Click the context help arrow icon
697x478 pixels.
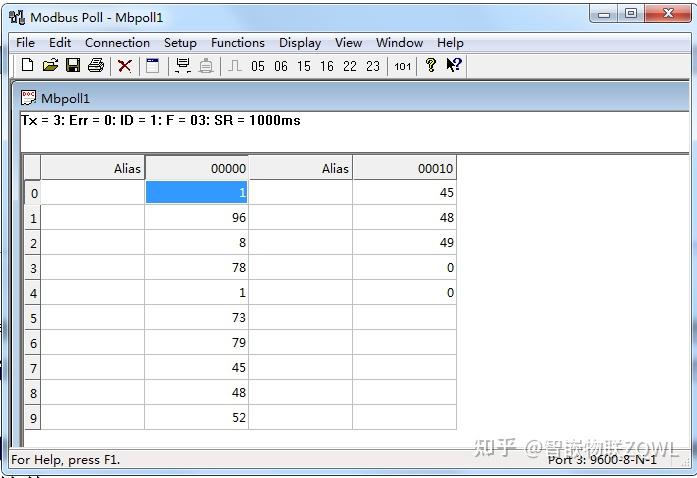click(x=454, y=65)
